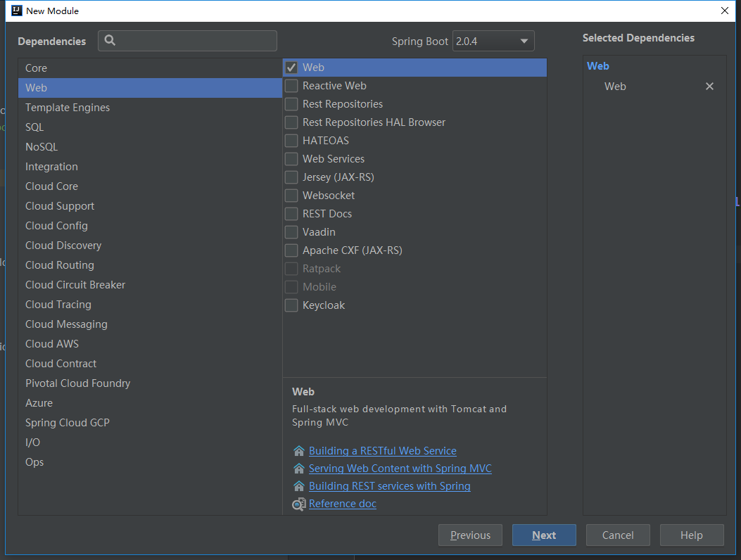Click the IntelliJ logo in title bar
Screen dimensions: 741x560
pos(15,11)
